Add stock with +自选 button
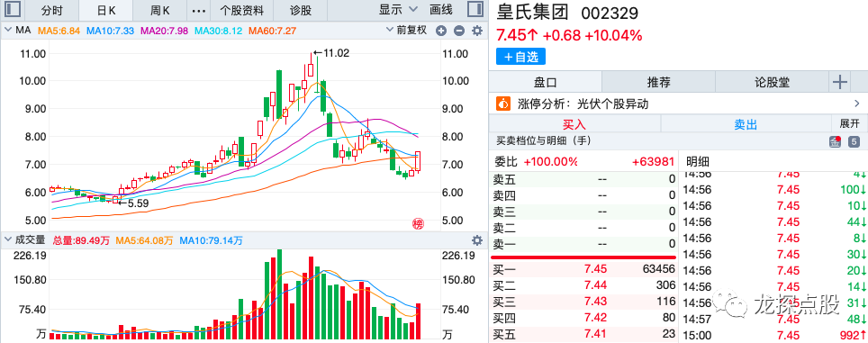This screenshot has height=343, width=868. pyautogui.click(x=521, y=57)
